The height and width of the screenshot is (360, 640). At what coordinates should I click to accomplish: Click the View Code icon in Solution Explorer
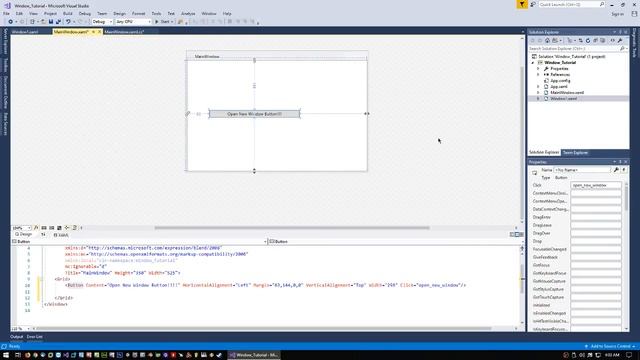612,40
